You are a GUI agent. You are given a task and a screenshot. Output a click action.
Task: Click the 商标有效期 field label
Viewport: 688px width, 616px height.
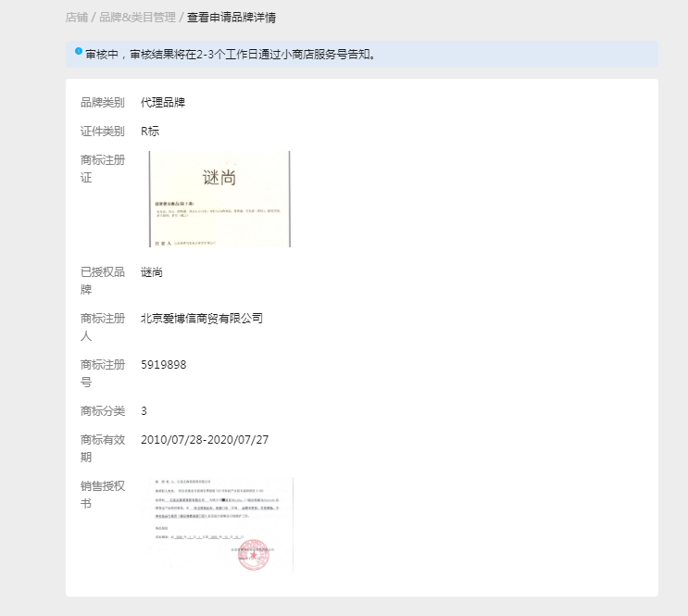(103, 448)
